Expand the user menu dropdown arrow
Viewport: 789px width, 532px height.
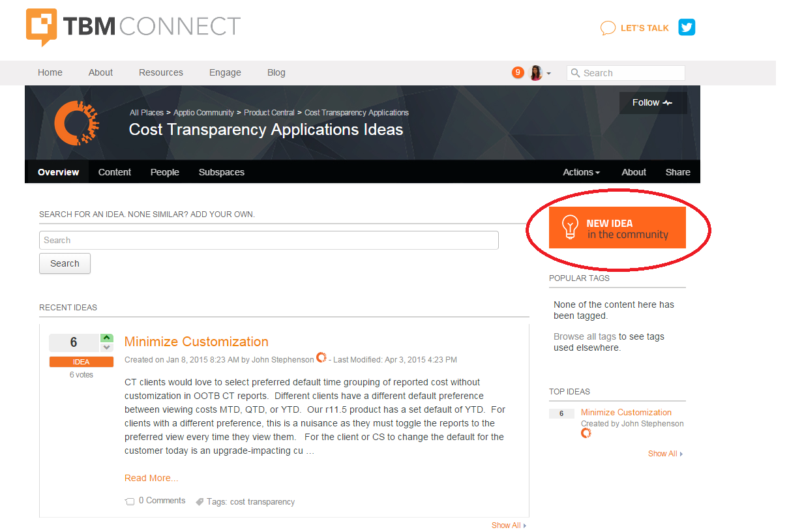pyautogui.click(x=548, y=74)
